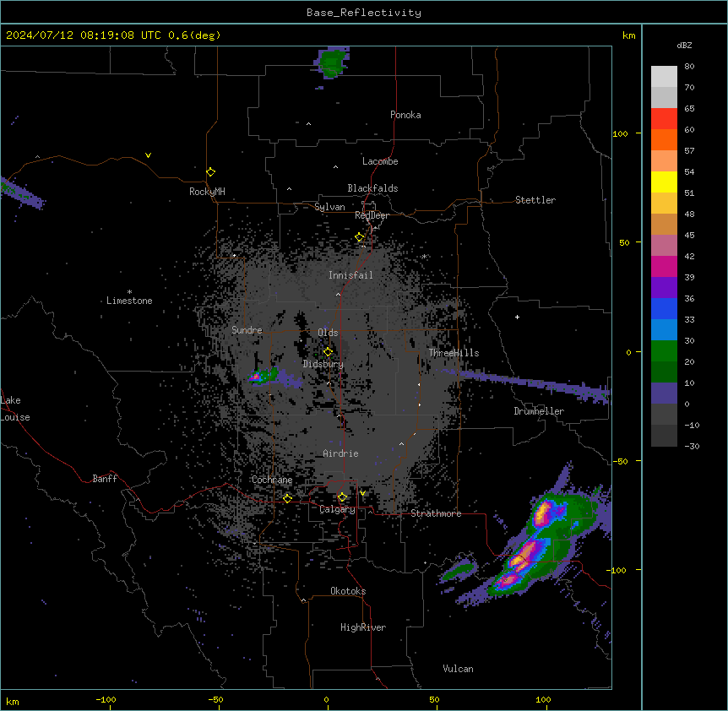Viewport: 728px width, 711px height.
Task: Select the light gray 70-80 dBZ legend swatch
Action: (664, 77)
